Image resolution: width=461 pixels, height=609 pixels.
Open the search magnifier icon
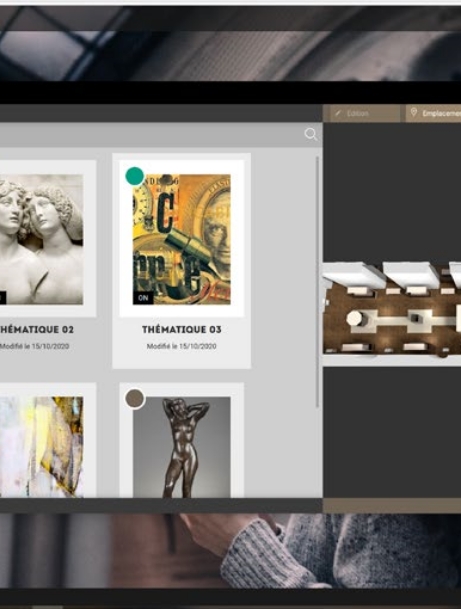click(311, 134)
